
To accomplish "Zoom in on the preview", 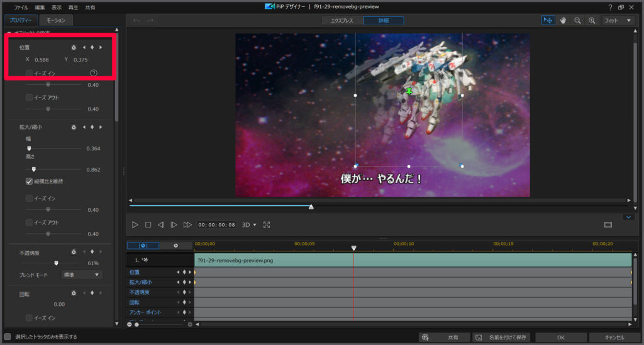I will (592, 20).
